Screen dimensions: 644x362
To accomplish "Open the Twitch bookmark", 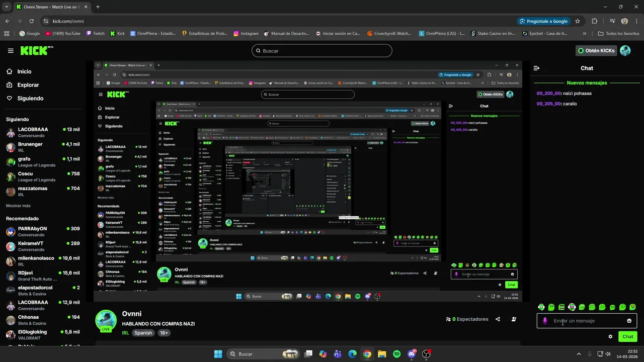I will pos(96,34).
